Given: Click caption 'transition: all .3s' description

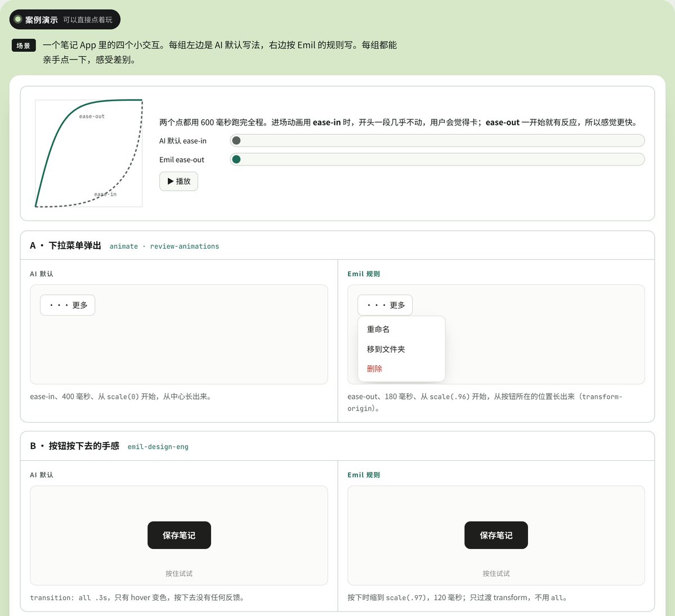Looking at the screenshot, I should [x=137, y=597].
